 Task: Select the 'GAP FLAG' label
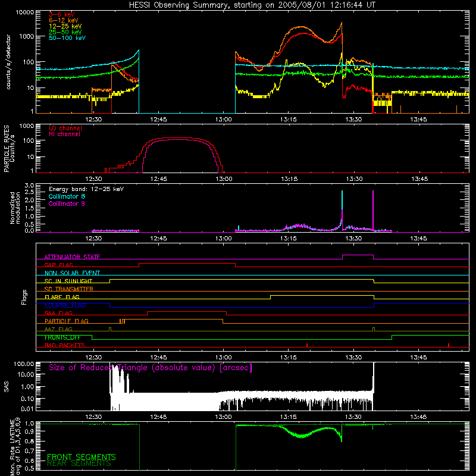[58, 265]
